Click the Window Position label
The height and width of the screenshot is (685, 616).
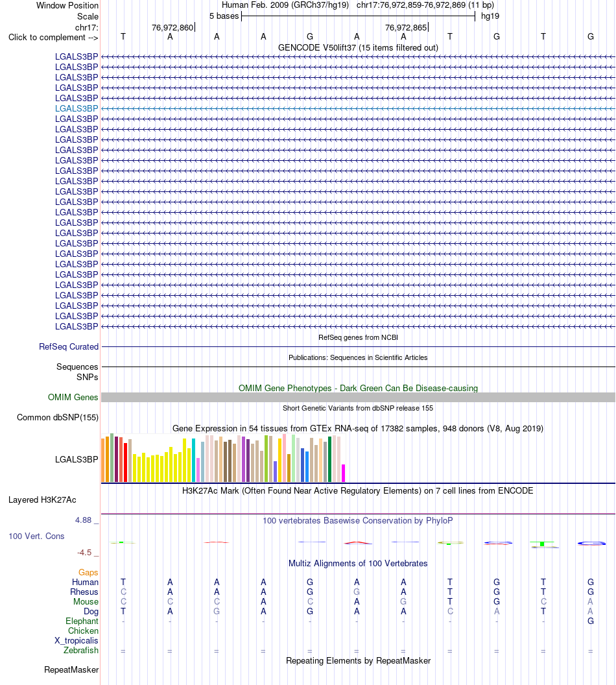[67, 5]
